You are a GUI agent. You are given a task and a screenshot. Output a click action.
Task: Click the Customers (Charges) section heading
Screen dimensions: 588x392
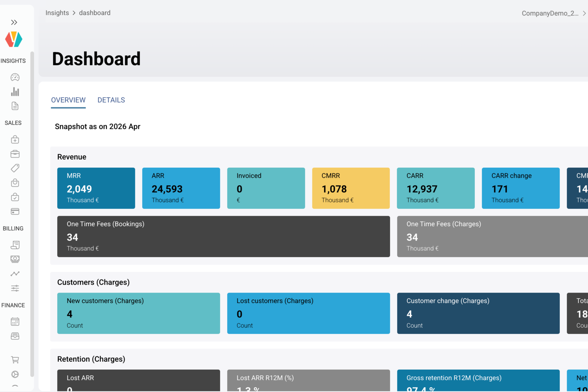coord(93,282)
